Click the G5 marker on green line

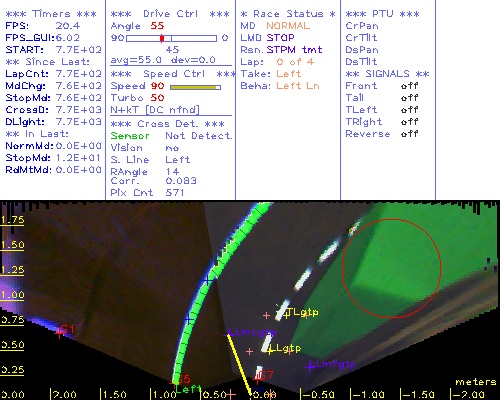(x=177, y=380)
